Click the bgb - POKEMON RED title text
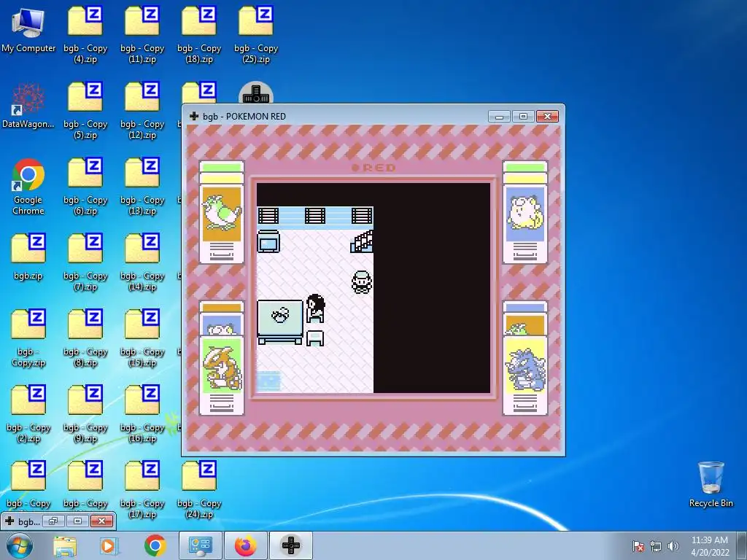Viewport: 747px width, 560px height. point(244,117)
